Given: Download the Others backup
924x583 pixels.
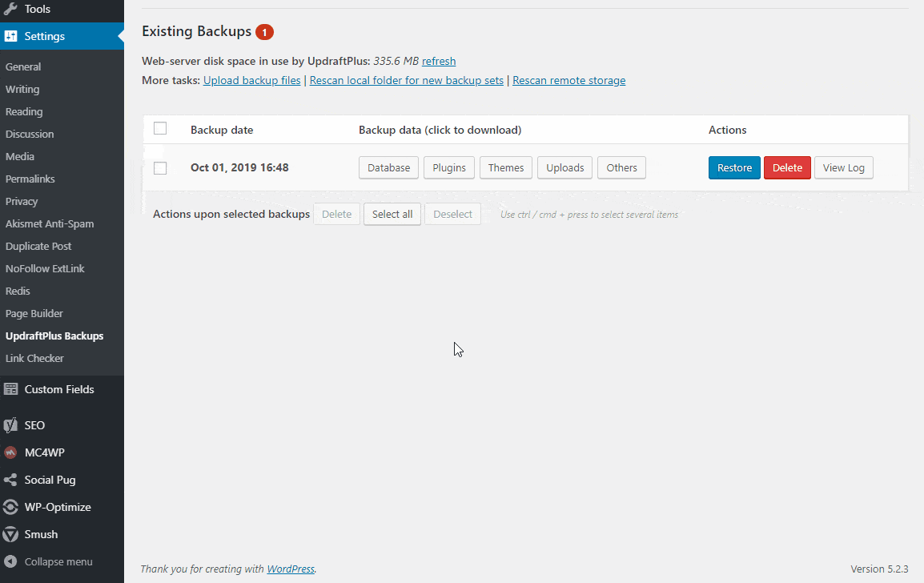Looking at the screenshot, I should tap(621, 167).
